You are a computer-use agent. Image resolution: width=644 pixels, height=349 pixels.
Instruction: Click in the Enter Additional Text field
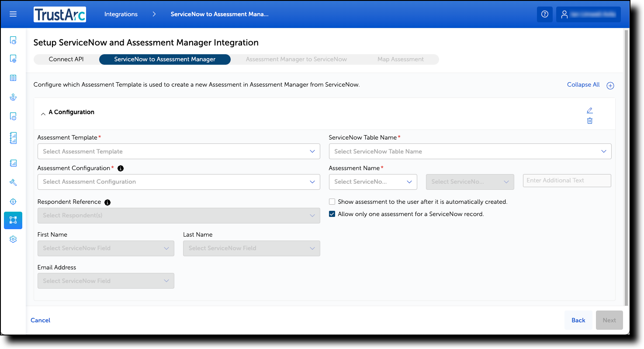567,180
